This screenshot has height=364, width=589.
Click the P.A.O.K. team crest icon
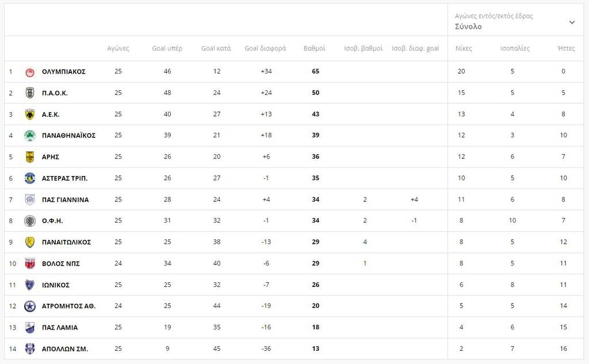coord(30,93)
